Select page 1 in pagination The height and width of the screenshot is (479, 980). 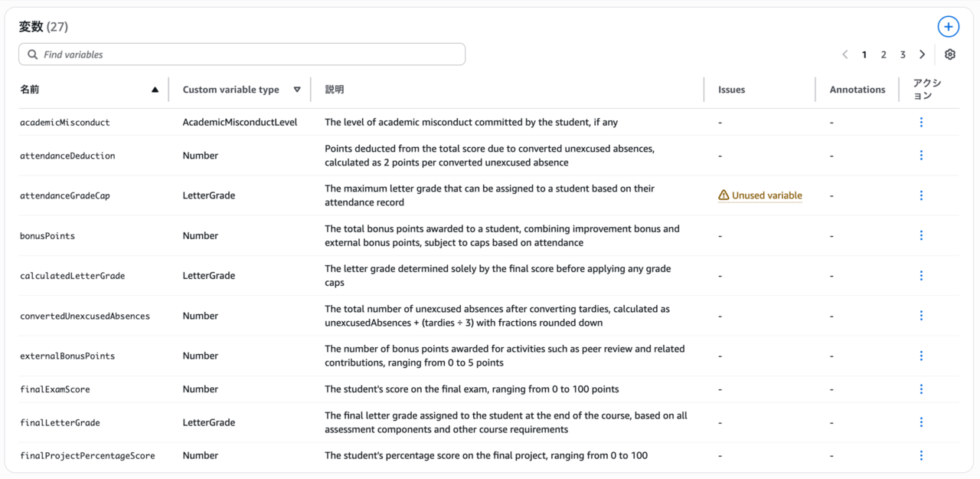coord(864,54)
